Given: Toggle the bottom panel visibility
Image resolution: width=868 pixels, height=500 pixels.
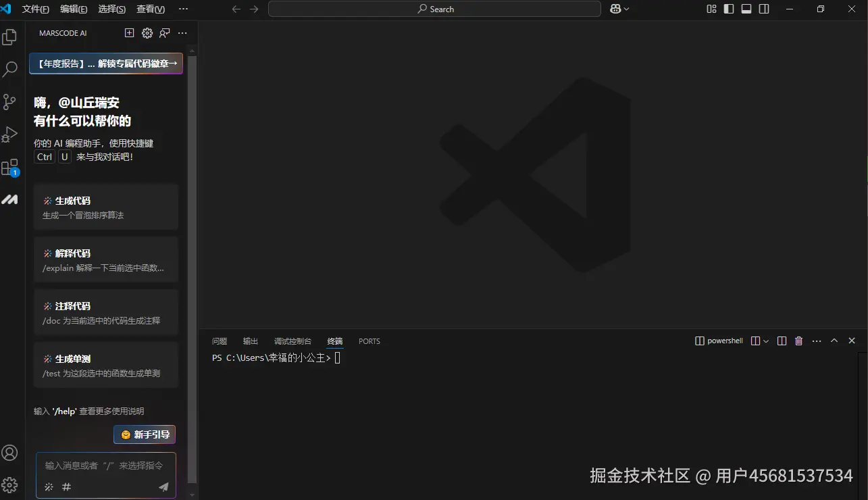Looking at the screenshot, I should (746, 9).
